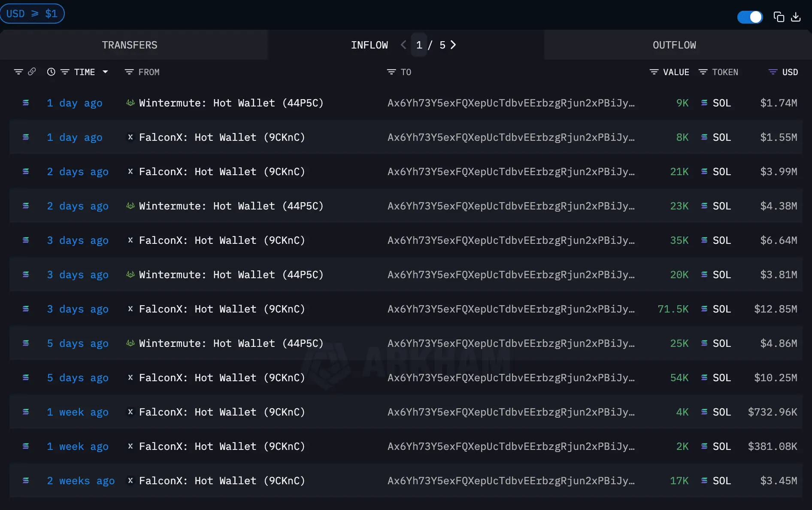This screenshot has width=812, height=510.
Task: Click the Wintermute logo in the $1.74M row
Action: 130,103
